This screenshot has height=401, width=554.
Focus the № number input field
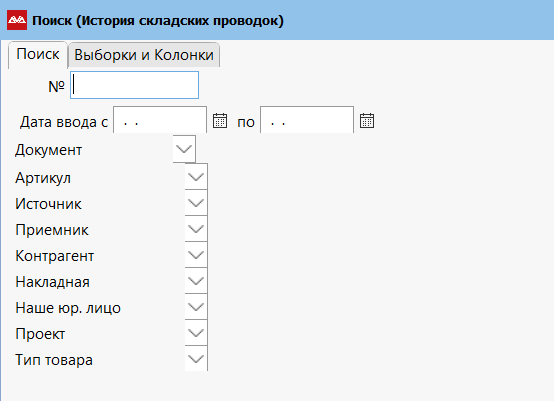point(134,85)
